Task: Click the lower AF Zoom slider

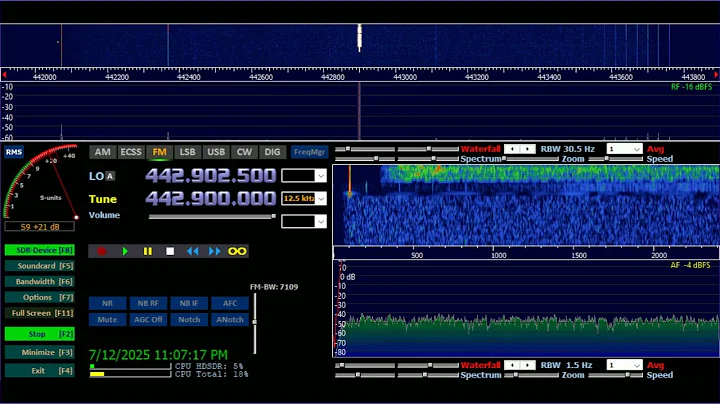Action: tap(533, 375)
